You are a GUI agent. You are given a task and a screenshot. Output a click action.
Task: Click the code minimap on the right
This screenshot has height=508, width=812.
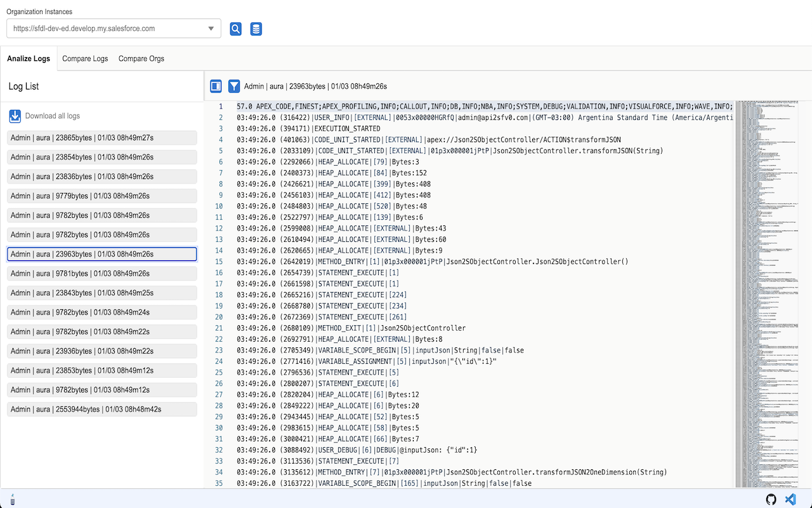tap(766, 294)
